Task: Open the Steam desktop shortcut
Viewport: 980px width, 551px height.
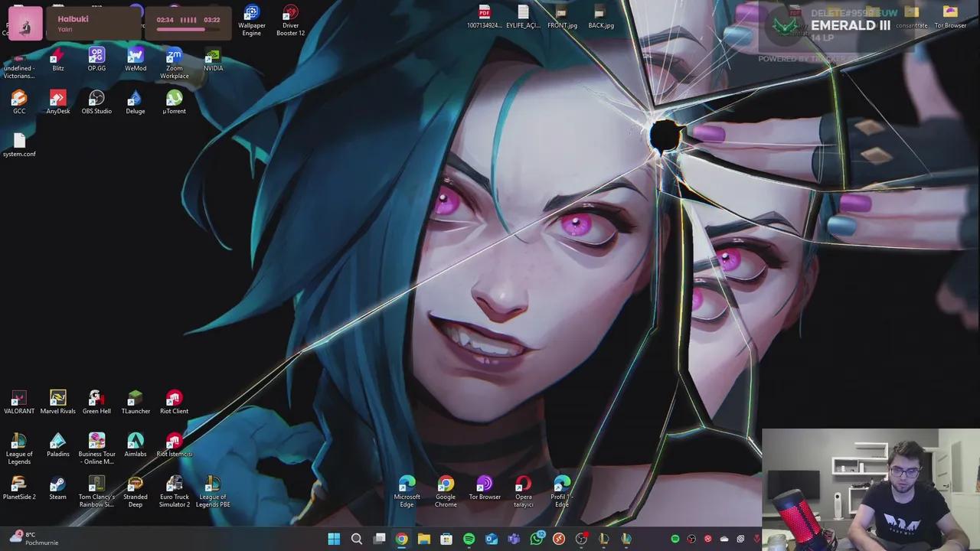Action: click(58, 488)
